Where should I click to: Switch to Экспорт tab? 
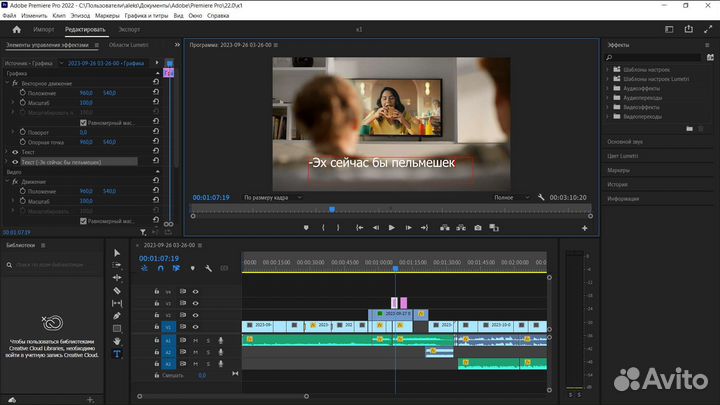pos(129,29)
